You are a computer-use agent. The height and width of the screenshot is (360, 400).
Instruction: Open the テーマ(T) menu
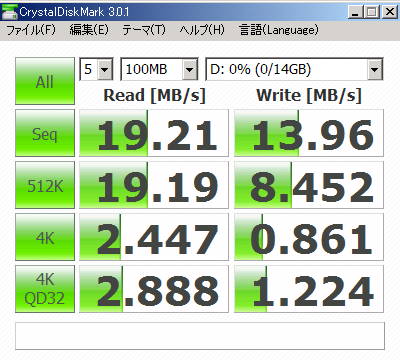(144, 30)
